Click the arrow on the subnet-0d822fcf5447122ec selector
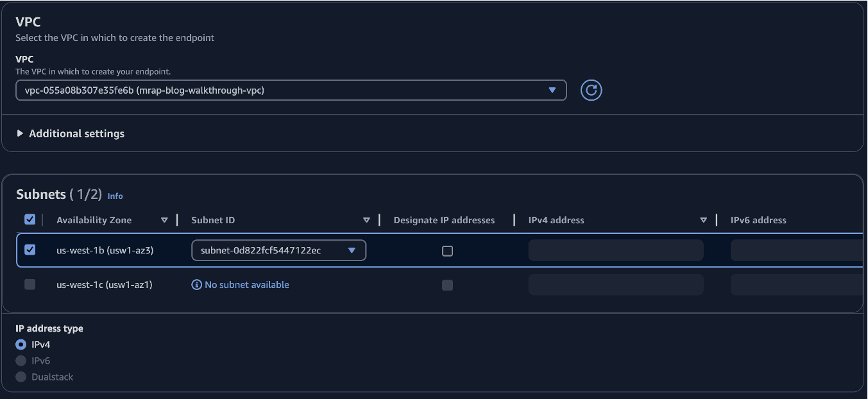Screen dimensions: 868x399 pos(352,250)
